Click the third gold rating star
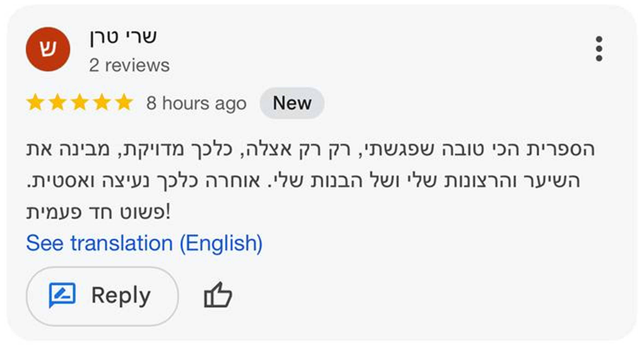The height and width of the screenshot is (347, 644). [x=80, y=102]
